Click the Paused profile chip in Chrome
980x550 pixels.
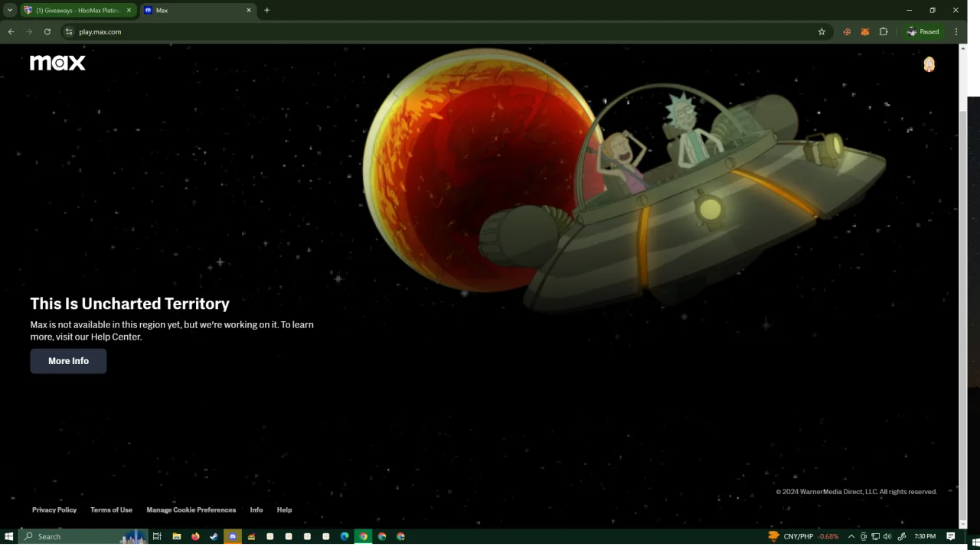tap(923, 32)
